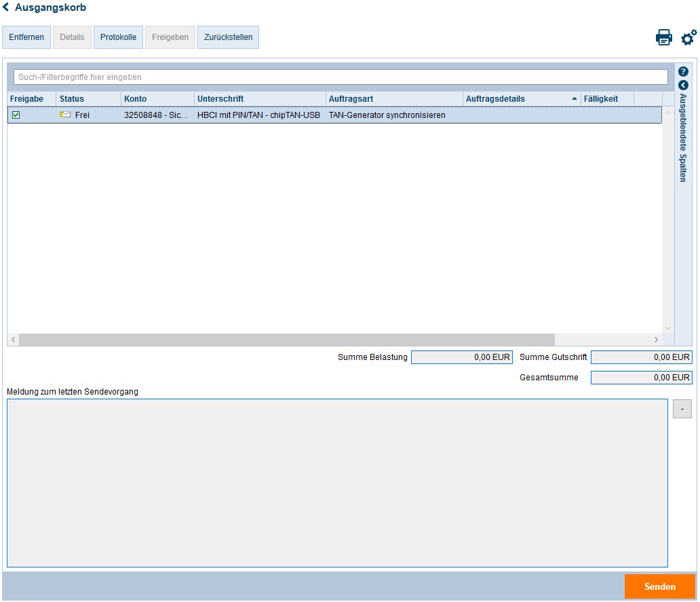Click the Gesamtsumme value field
700x602 pixels.
coord(641,377)
